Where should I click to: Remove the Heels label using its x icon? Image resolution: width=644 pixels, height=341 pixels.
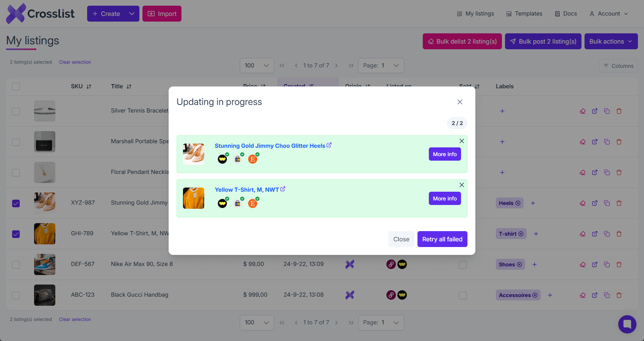pos(518,203)
